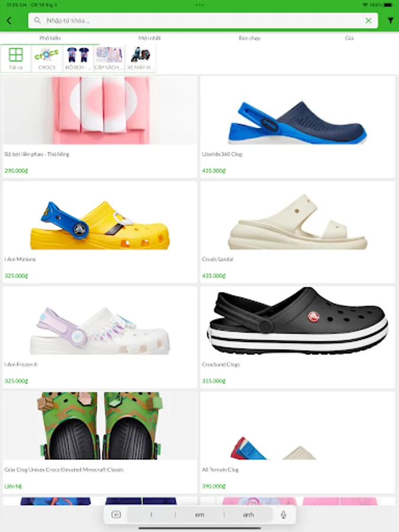
Task: Sort by the Bán chạy tab
Action: pos(249,38)
